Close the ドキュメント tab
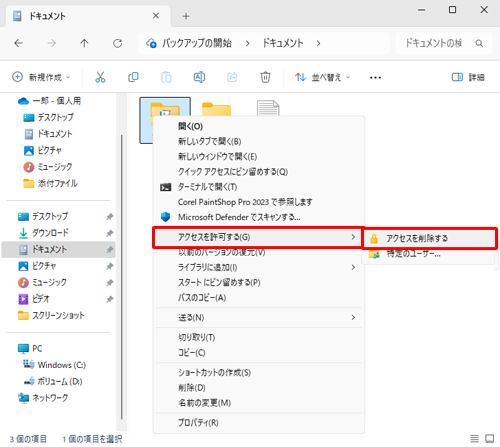Viewport: 500px width, 447px height. [x=156, y=16]
